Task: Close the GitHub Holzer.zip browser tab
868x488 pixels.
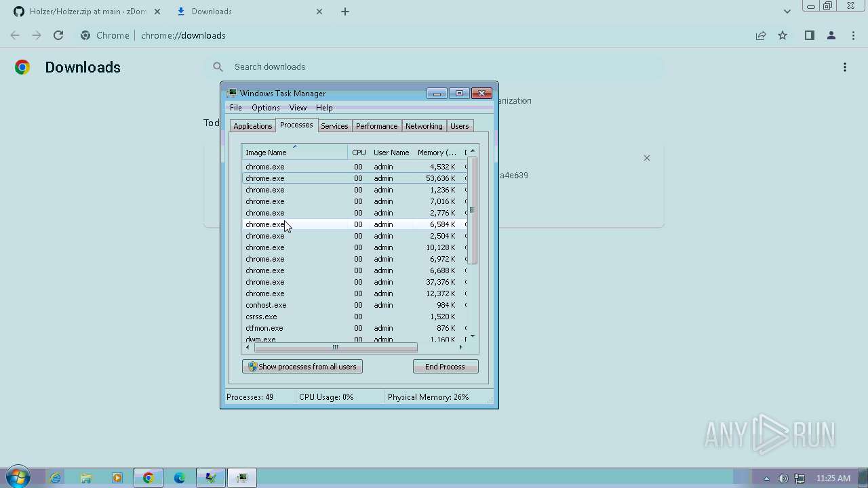Action: 157,12
